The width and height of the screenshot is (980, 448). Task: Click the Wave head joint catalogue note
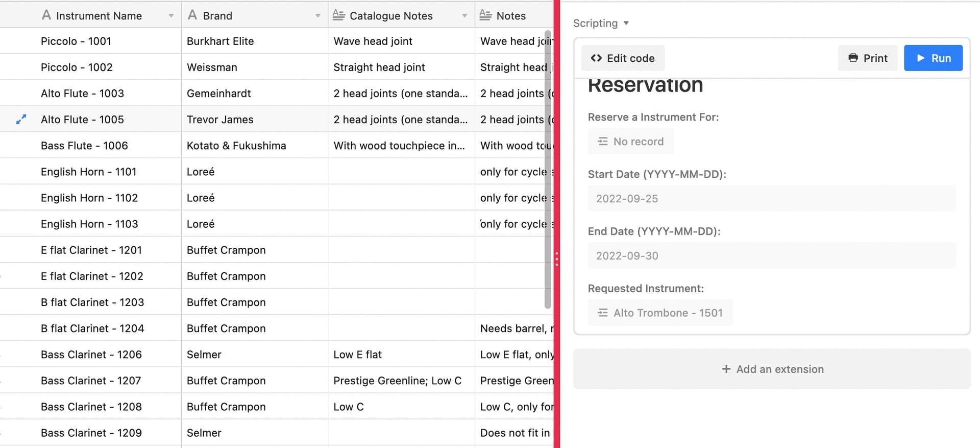(x=401, y=41)
